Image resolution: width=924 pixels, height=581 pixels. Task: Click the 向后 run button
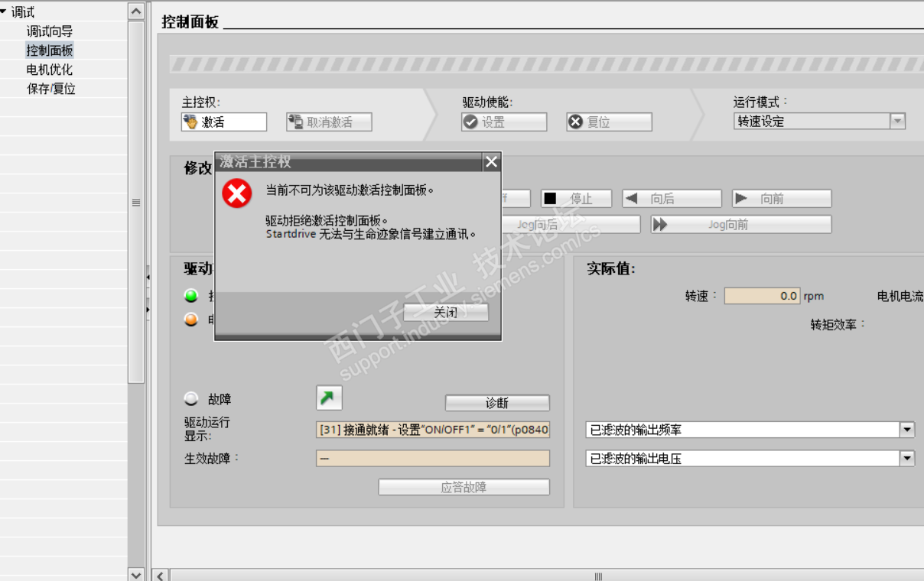[x=672, y=199]
